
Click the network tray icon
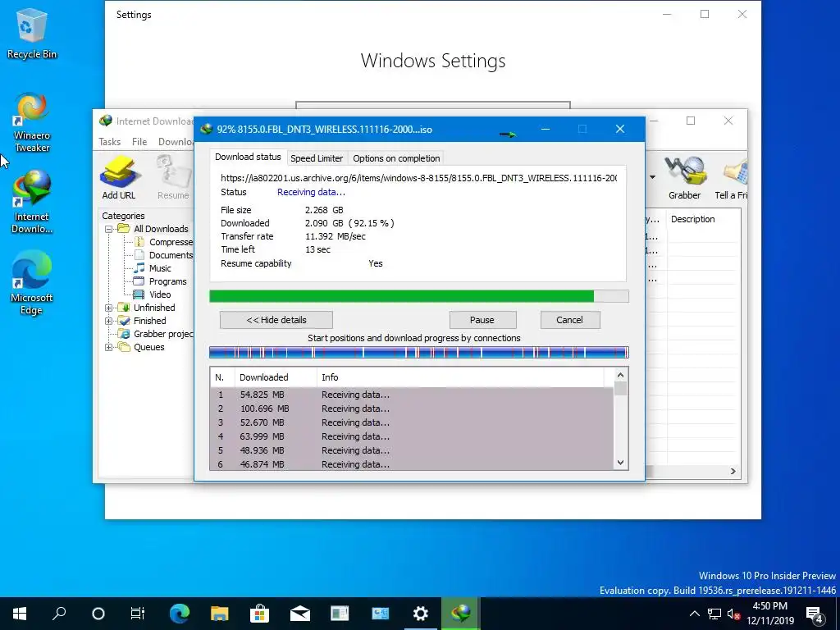(x=714, y=614)
